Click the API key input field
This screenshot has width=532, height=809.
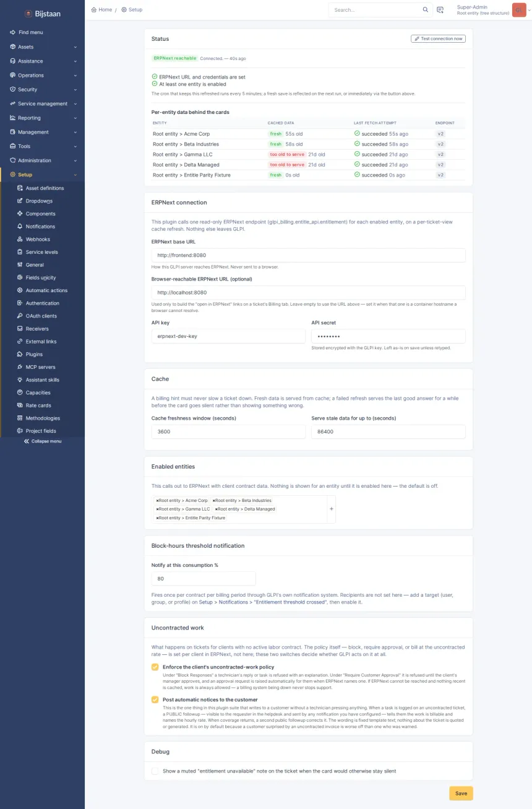228,336
